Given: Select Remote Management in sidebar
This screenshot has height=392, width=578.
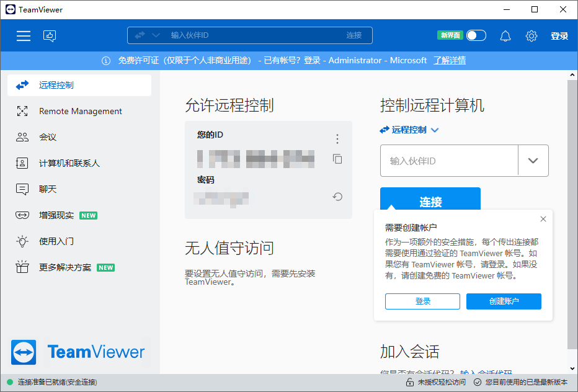Looking at the screenshot, I should click(x=80, y=112).
